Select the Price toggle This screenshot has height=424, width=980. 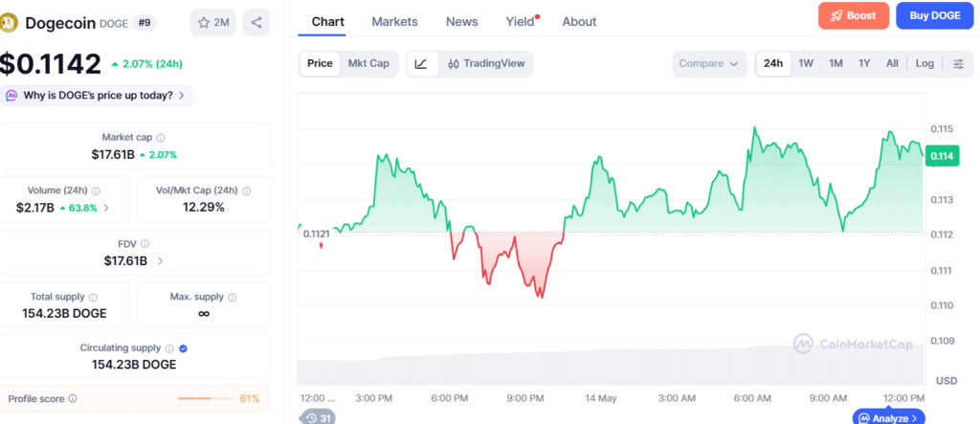click(x=320, y=64)
